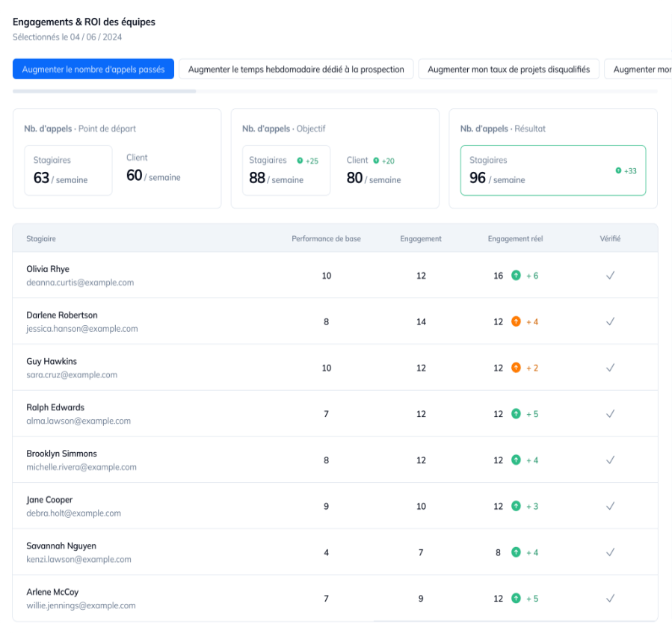This screenshot has width=672, height=633.
Task: Select the Point de départ Stagiaires 63 card
Action: point(69,170)
